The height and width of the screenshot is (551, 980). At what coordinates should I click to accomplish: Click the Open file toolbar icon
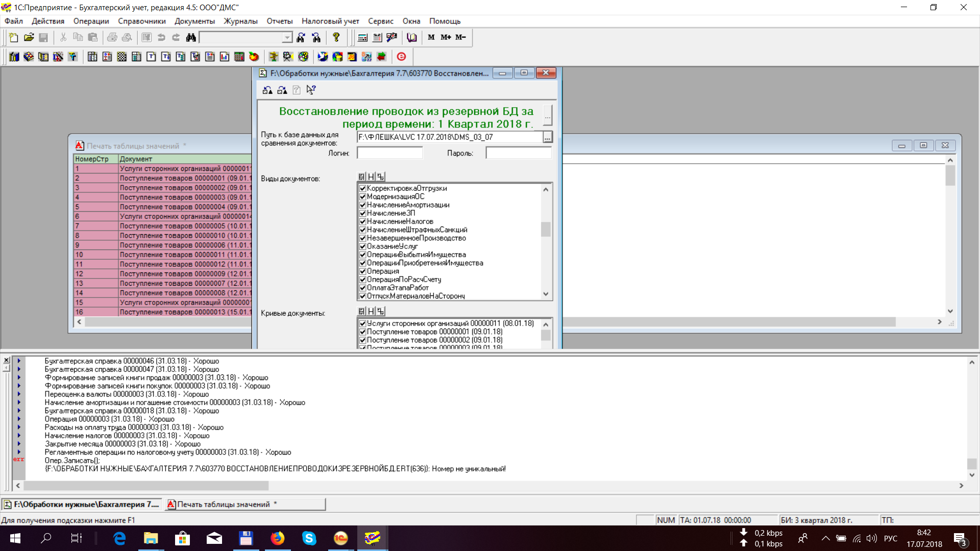pos(29,37)
